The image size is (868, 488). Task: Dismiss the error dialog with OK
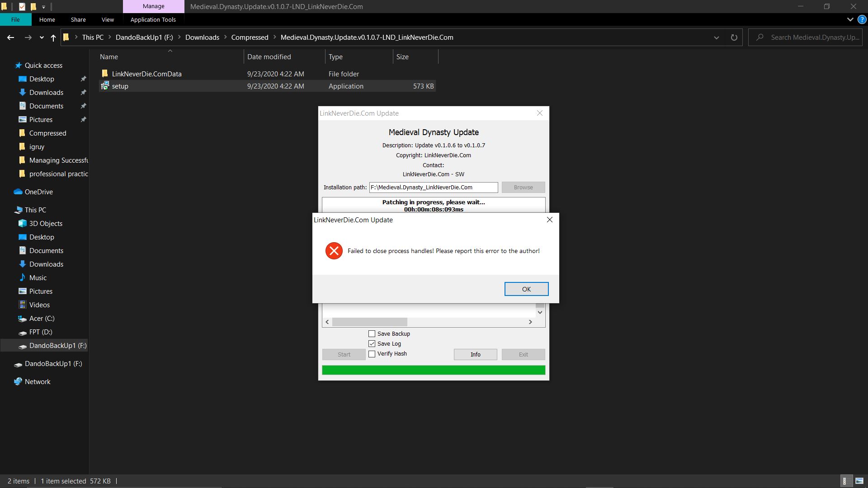tap(526, 289)
